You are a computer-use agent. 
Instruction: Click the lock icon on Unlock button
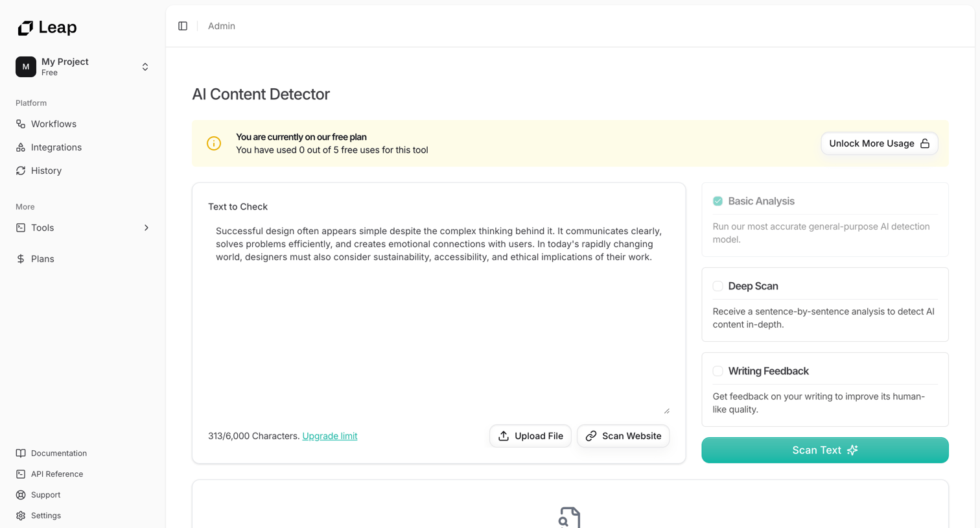[925, 143]
